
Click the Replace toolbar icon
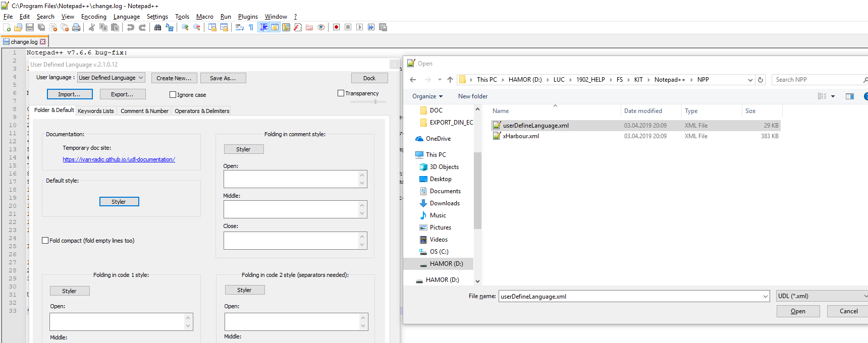[x=170, y=27]
